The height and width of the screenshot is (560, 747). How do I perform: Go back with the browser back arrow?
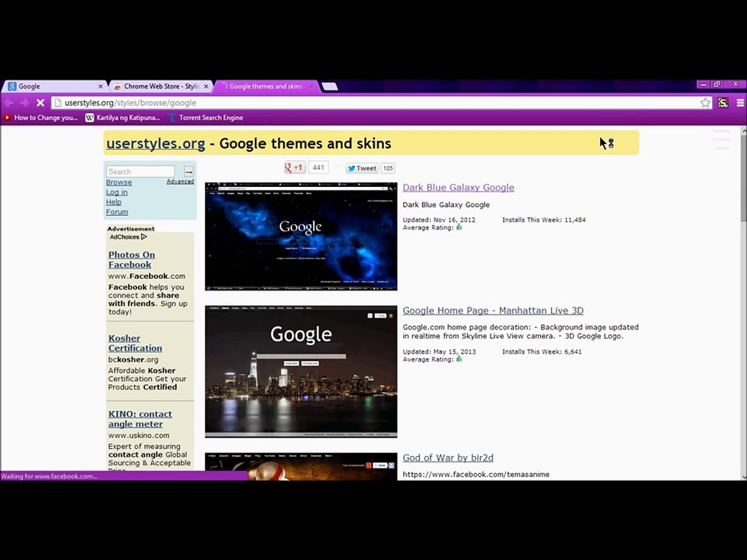pos(9,103)
